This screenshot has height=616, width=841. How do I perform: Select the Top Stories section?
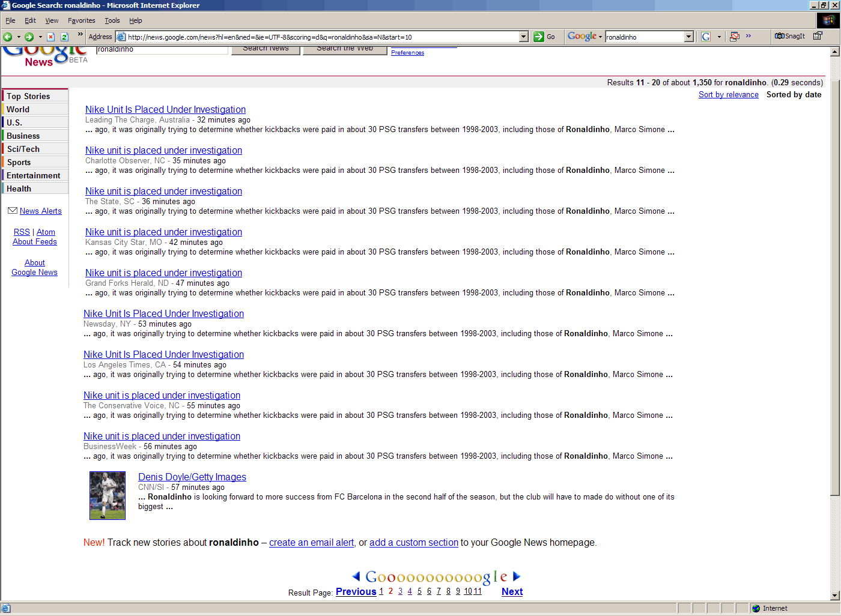coord(35,96)
